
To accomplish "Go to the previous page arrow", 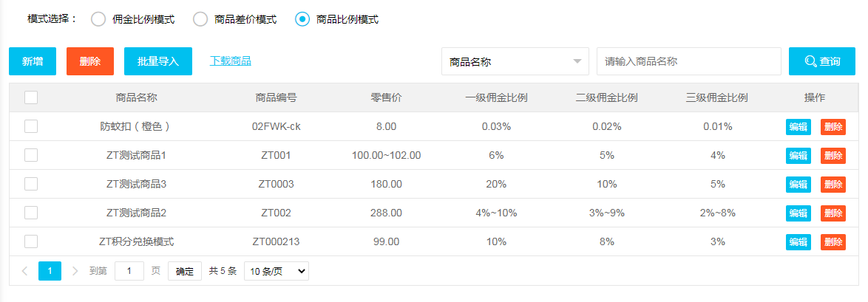I will tap(24, 271).
